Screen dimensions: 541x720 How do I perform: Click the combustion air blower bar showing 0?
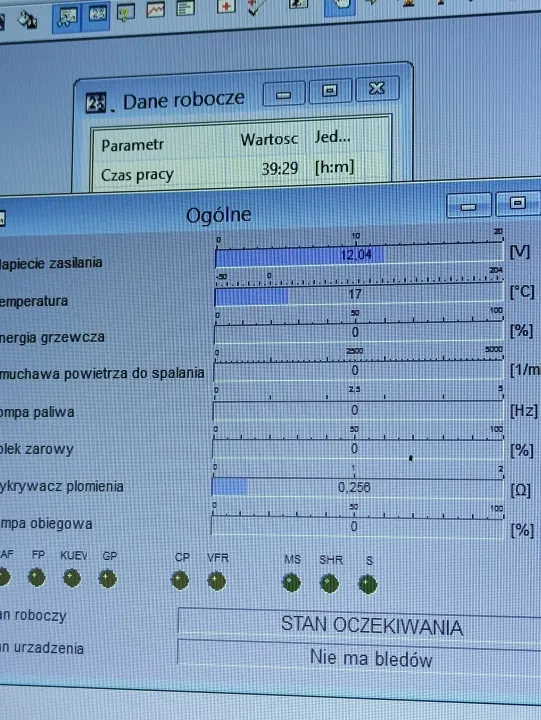[x=358, y=371]
